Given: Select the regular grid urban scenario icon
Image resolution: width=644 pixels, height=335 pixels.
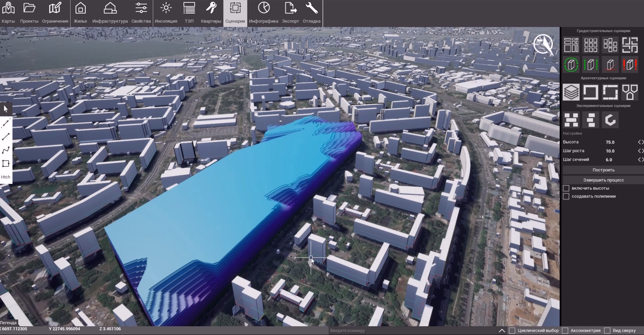Looking at the screenshot, I should (591, 45).
